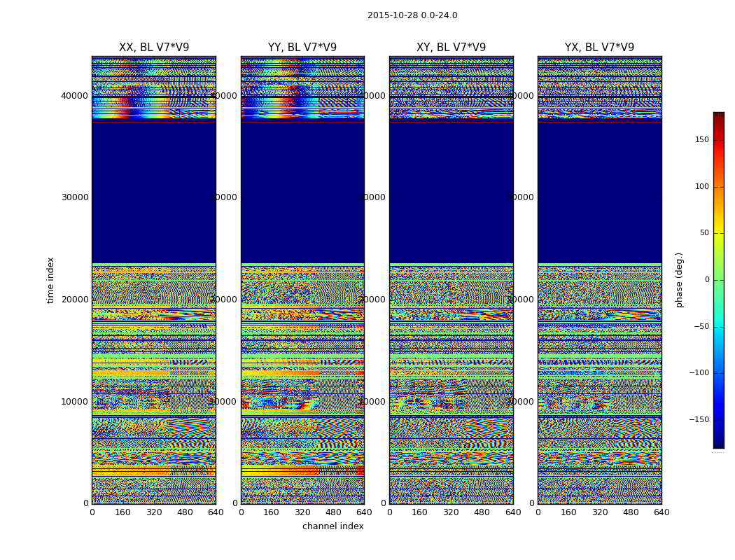Click the YY panel x-axis tick '320'
Image resolution: width=735 pixels, height=560 pixels.
tap(302, 512)
